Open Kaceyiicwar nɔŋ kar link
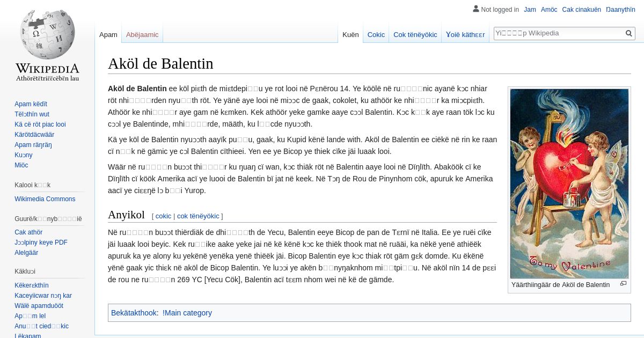This screenshot has width=644, height=338. point(43,296)
